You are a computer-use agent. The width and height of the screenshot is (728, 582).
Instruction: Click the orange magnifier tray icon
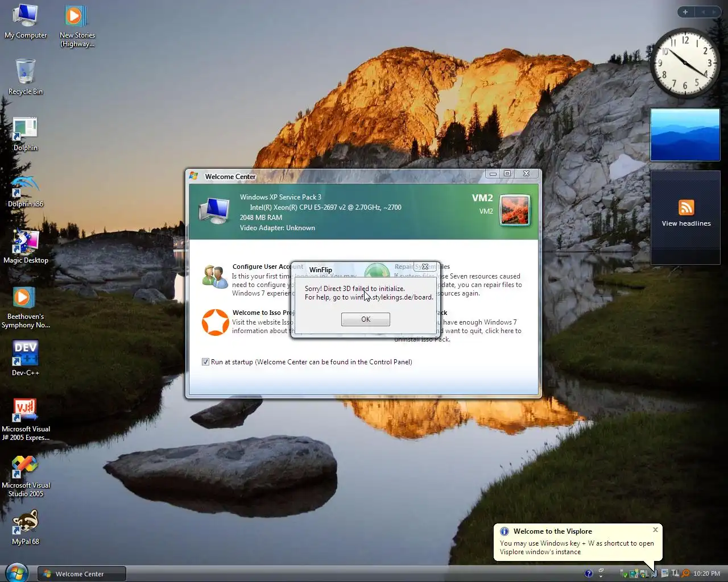pos(686,573)
